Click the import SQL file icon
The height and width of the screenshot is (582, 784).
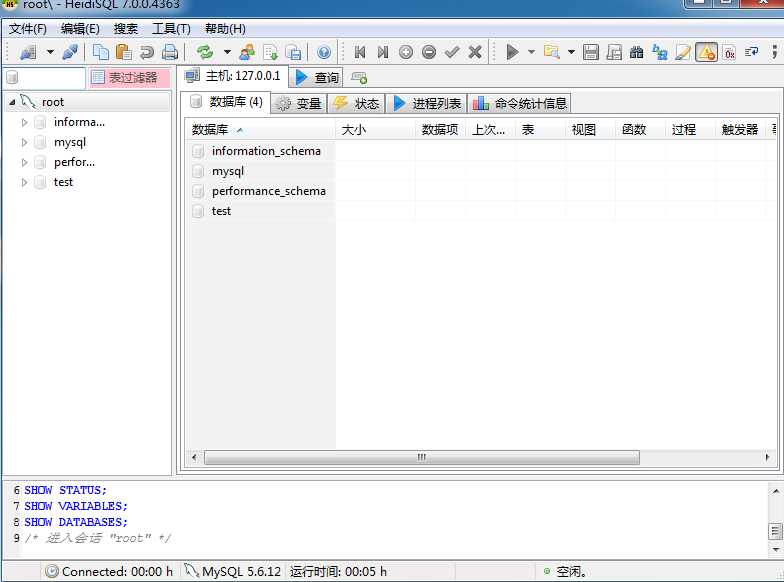[x=270, y=52]
